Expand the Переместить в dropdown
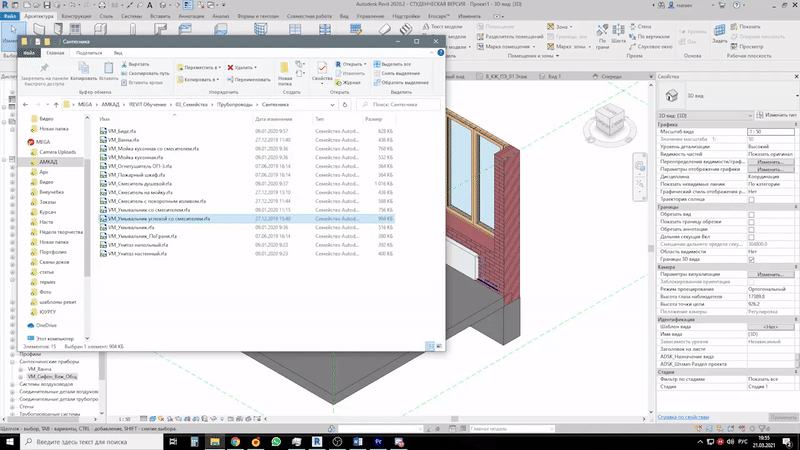 [x=218, y=66]
